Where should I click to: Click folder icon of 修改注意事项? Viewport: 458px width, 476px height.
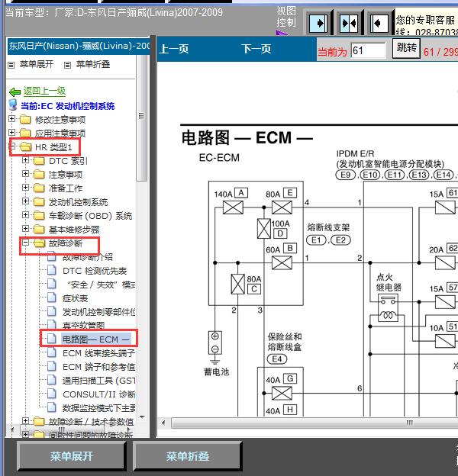click(x=25, y=120)
